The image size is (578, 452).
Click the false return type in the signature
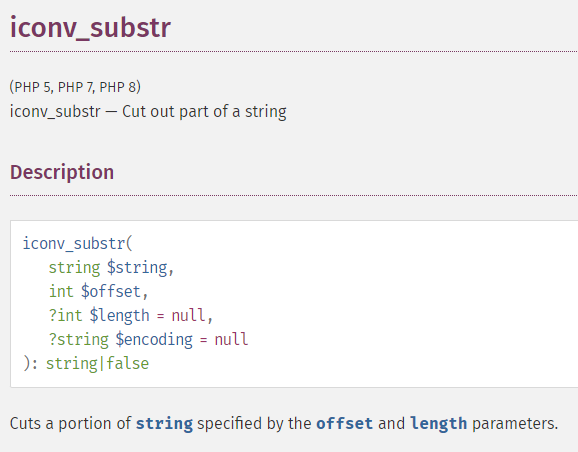point(128,364)
